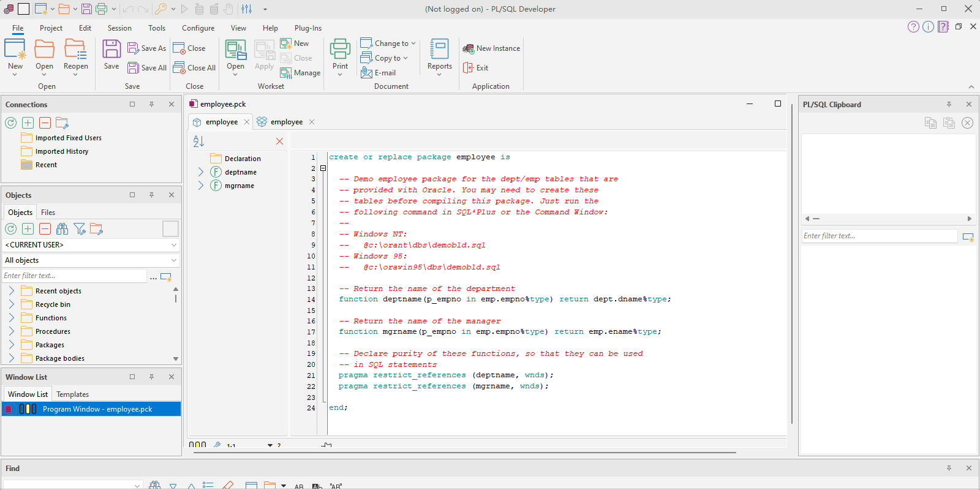Collapse code fold marker at line 2
Screen dimensions: 980x490
323,168
